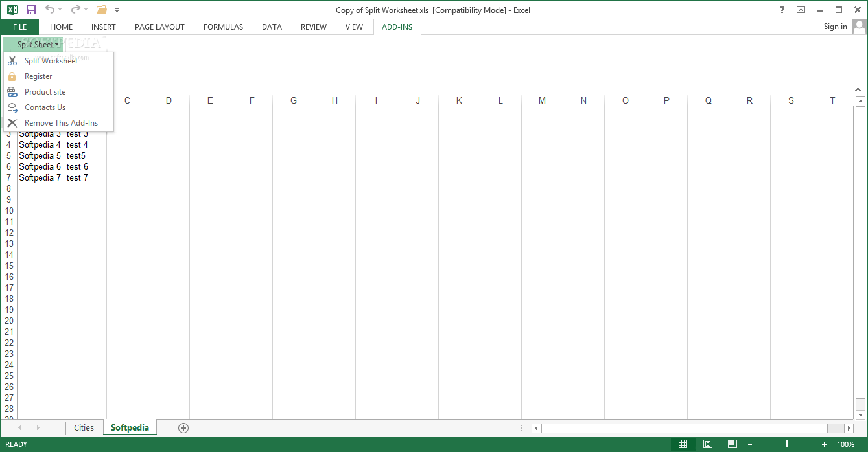868x452 pixels.
Task: Select cell containing Softpedia 4
Action: point(41,144)
